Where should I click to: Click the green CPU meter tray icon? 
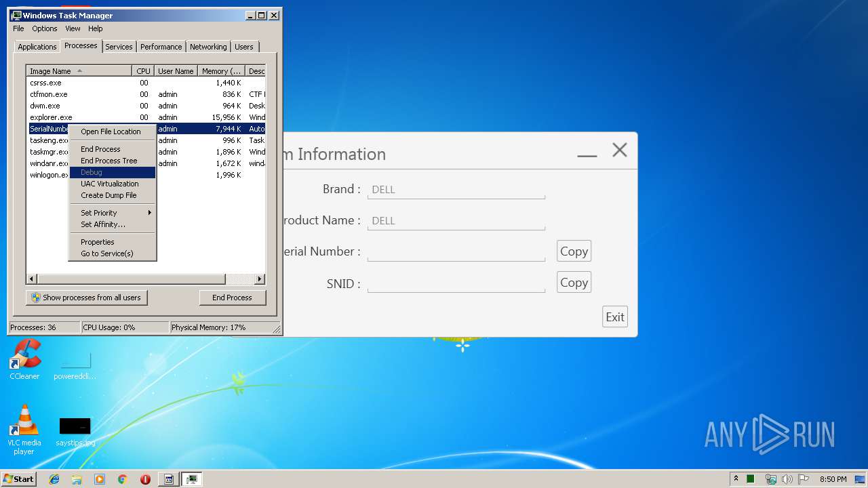(x=751, y=479)
